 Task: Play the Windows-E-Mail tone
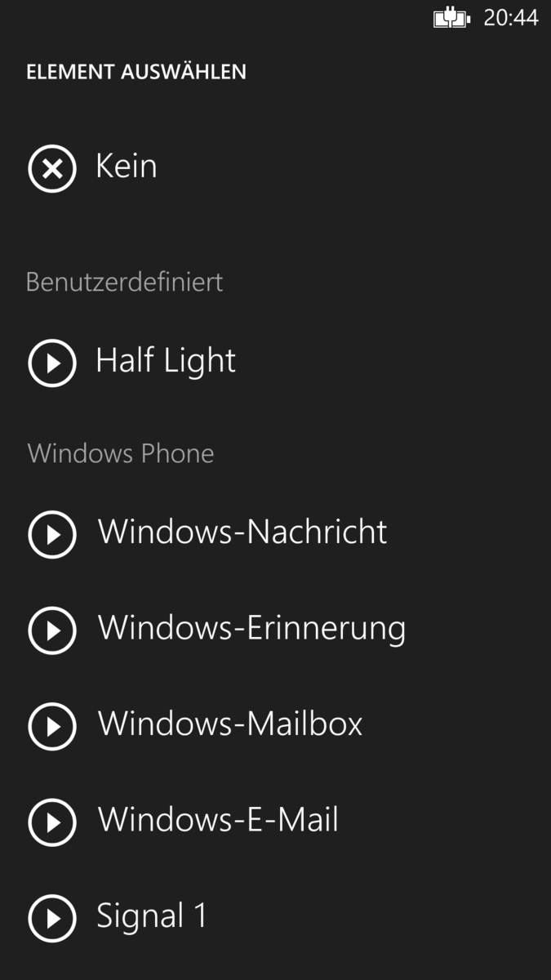click(x=52, y=822)
